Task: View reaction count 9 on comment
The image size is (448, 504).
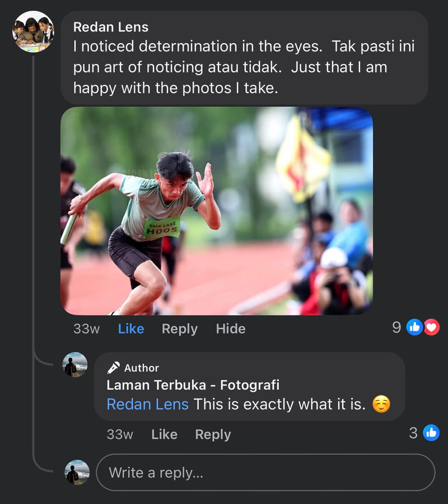Action: pos(396,327)
